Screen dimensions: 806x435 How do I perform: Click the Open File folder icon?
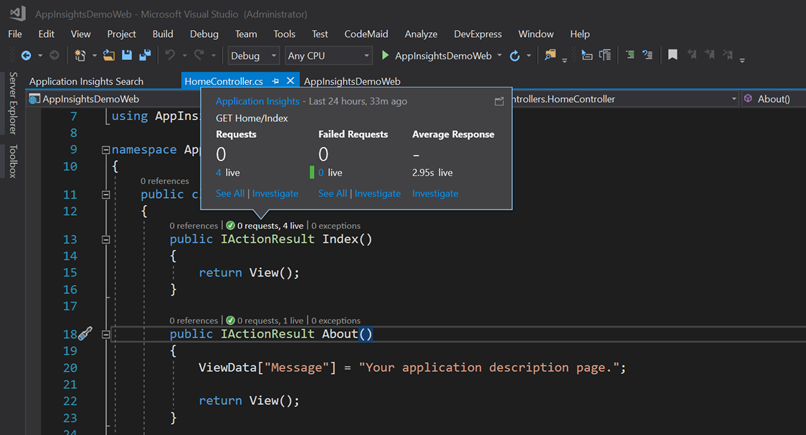108,56
